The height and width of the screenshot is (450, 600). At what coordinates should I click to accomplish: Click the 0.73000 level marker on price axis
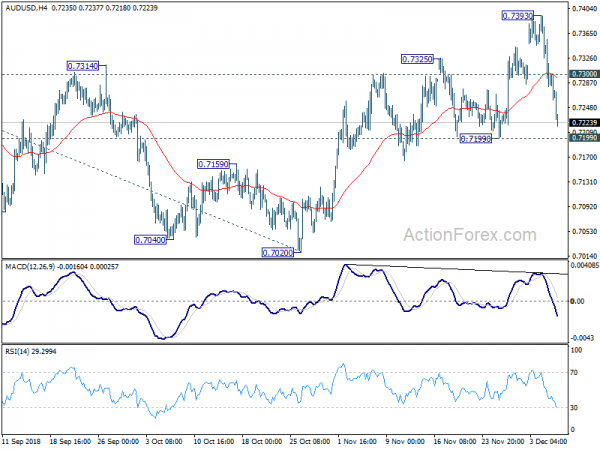point(583,74)
